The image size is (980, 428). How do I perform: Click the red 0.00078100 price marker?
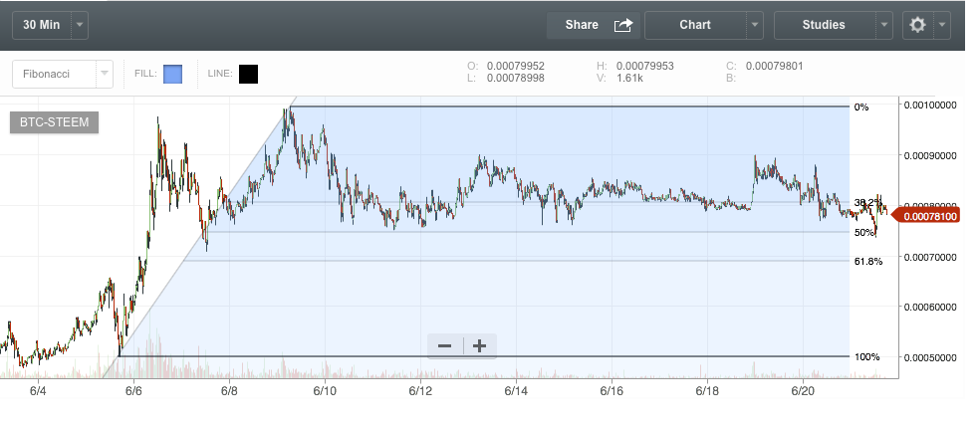click(x=924, y=216)
